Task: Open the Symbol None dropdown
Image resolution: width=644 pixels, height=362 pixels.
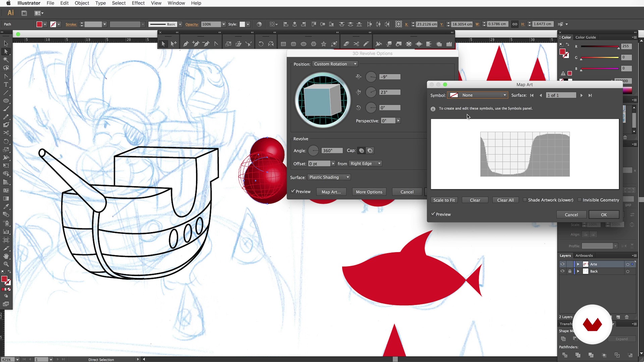Action: [x=478, y=95]
